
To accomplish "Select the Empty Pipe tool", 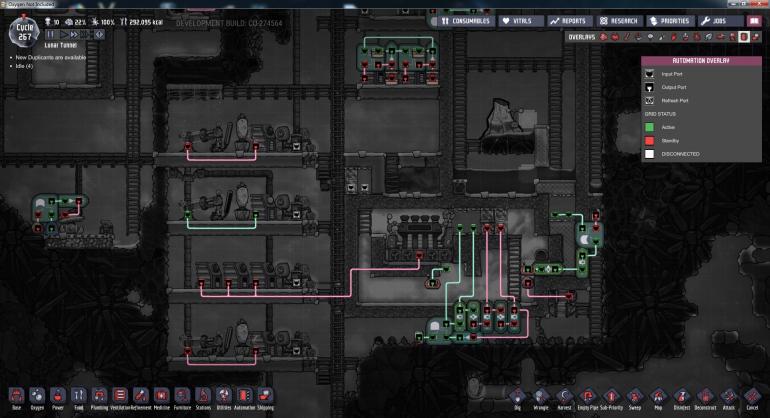I will tap(588, 396).
